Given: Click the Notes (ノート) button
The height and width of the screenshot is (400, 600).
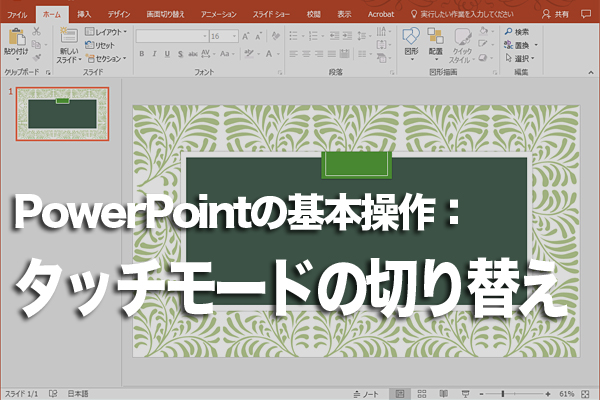Looking at the screenshot, I should [x=366, y=394].
